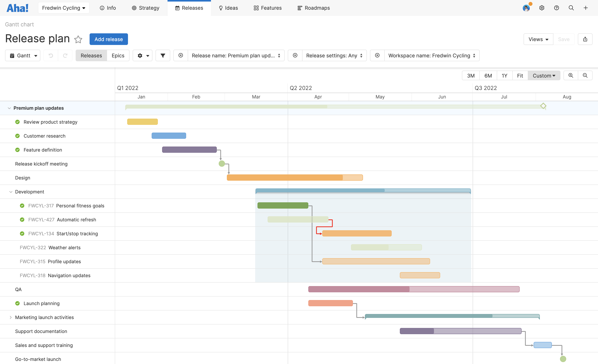
Task: Click the Add release button
Action: click(x=108, y=39)
